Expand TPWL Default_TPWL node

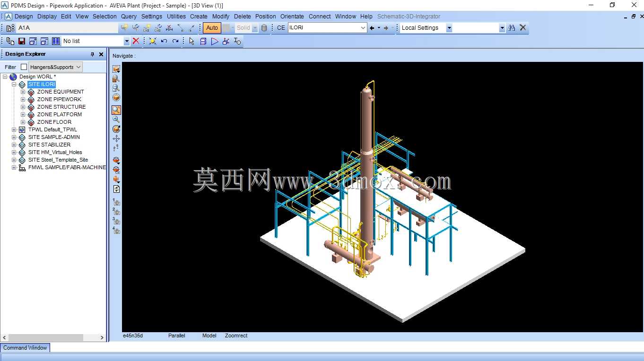(14, 129)
